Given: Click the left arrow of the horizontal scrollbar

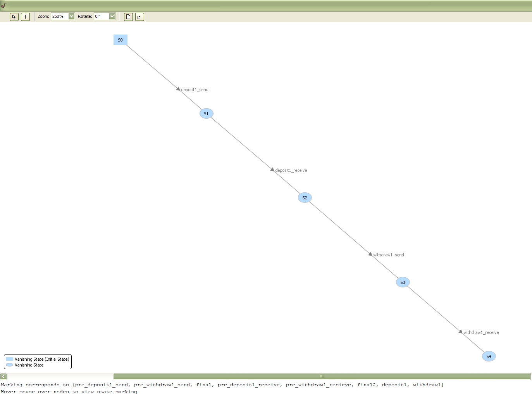Looking at the screenshot, I should (x=3, y=376).
